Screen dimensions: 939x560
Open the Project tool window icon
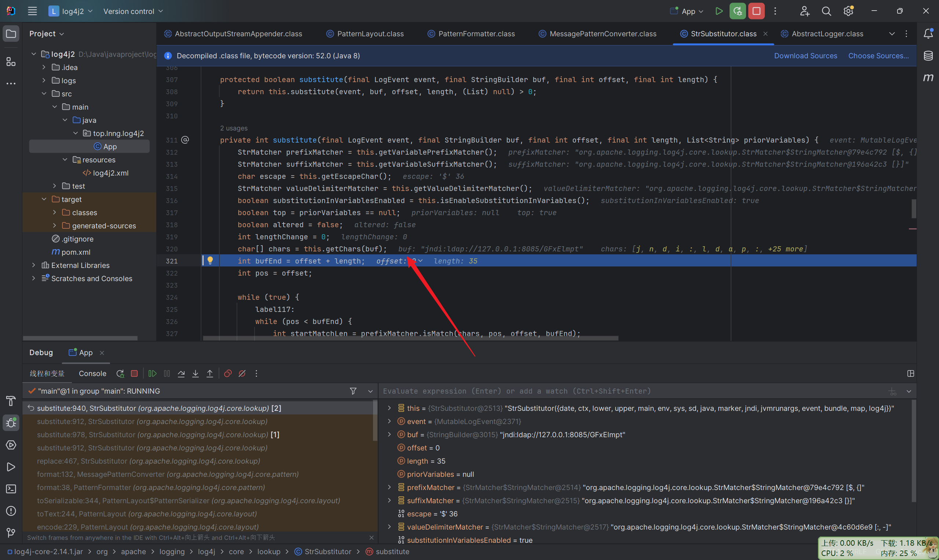pyautogui.click(x=11, y=34)
